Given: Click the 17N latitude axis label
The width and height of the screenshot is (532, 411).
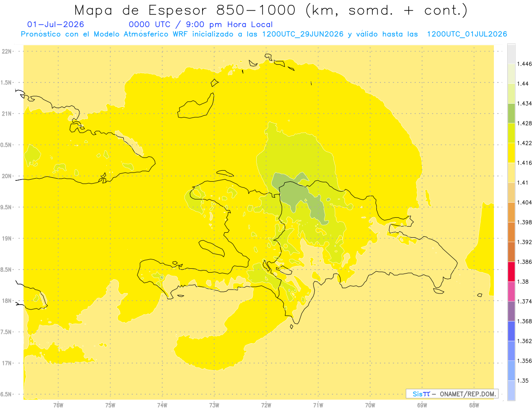Looking at the screenshot, I should click(7, 363).
